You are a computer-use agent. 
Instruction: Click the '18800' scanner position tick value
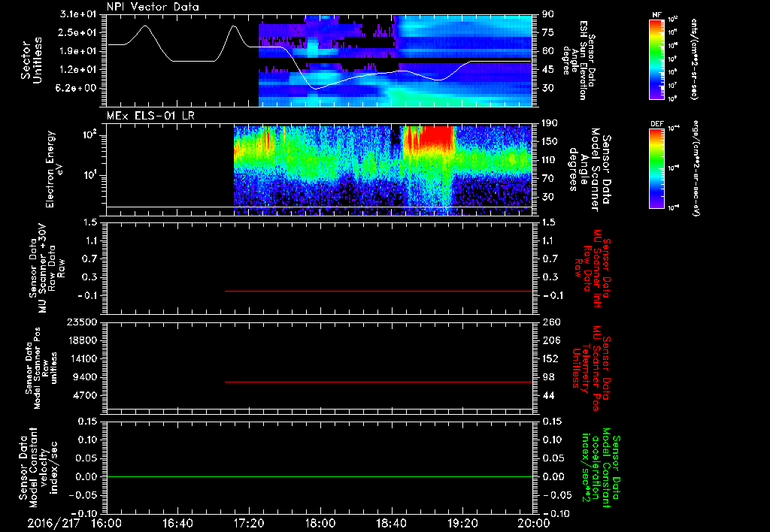81,340
